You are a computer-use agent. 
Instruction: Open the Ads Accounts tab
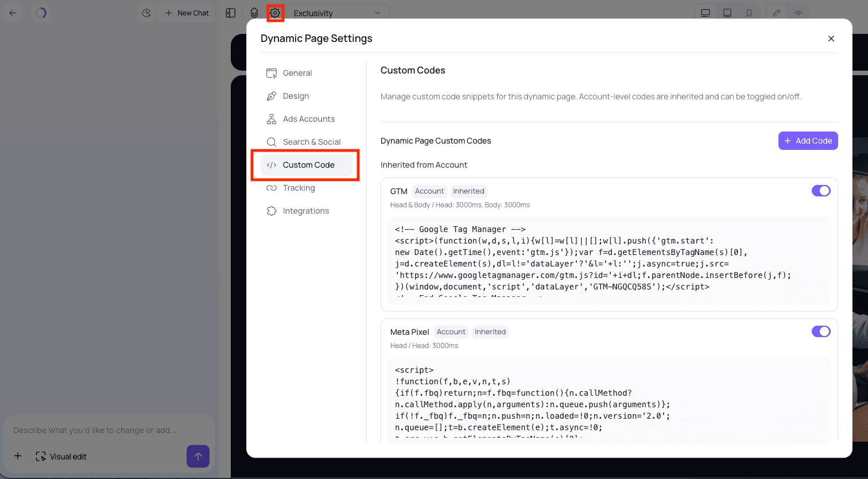click(x=307, y=119)
